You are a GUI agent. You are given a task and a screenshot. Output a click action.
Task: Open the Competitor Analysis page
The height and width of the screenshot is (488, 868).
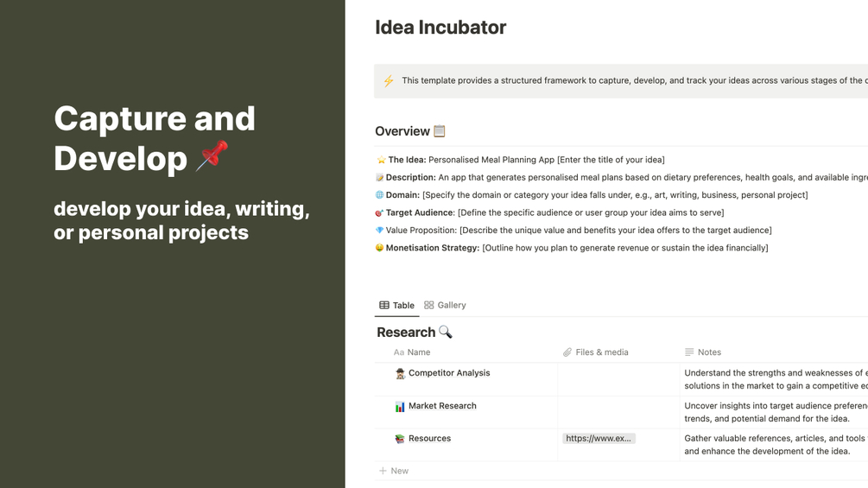(449, 373)
